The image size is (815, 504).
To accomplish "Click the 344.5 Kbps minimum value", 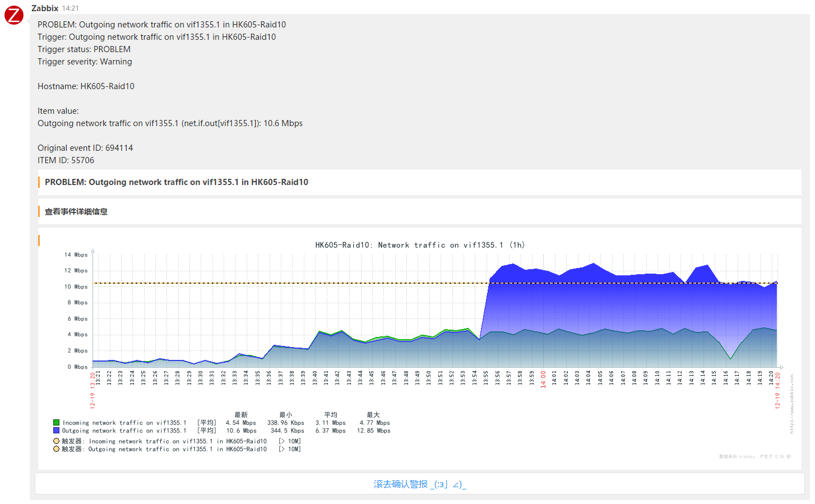I will (288, 431).
